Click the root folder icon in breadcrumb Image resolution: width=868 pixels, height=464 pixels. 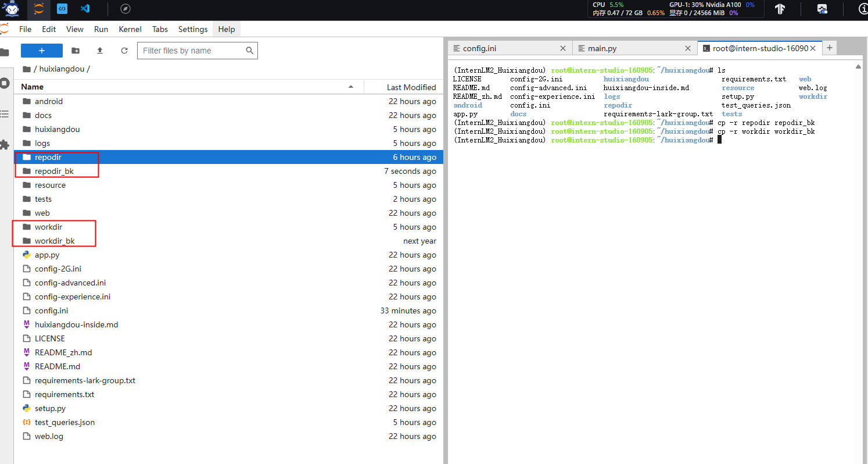pos(26,69)
